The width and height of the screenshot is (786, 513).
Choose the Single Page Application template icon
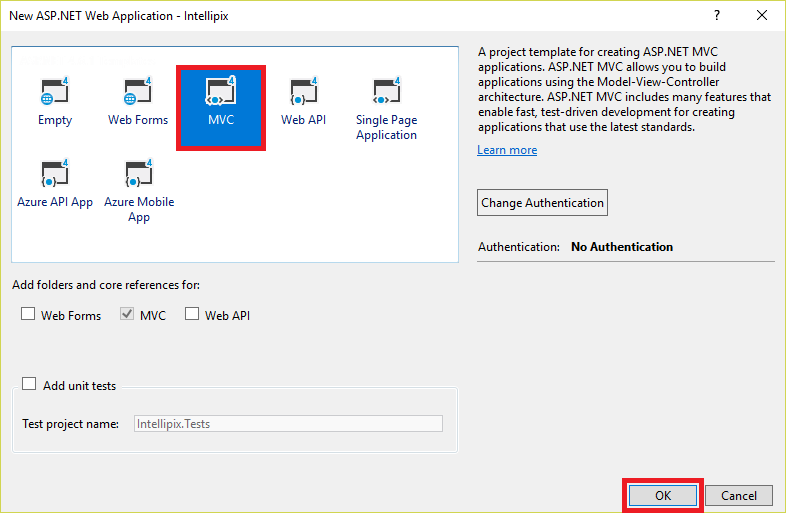[386, 92]
